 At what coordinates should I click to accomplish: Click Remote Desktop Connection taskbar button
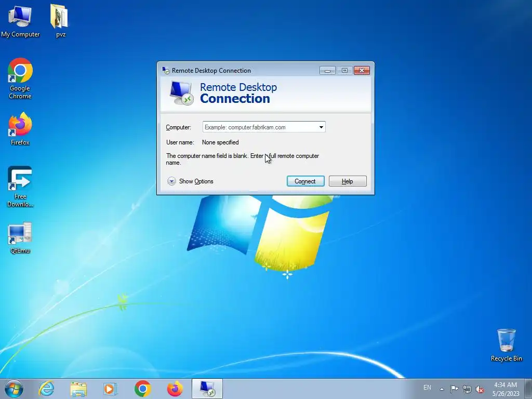(207, 389)
